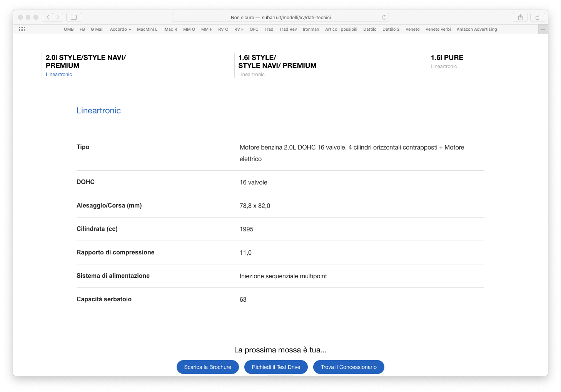Viewport: 561px width, 392px height.
Task: Click the blue Lineartronic heading
Action: point(99,111)
